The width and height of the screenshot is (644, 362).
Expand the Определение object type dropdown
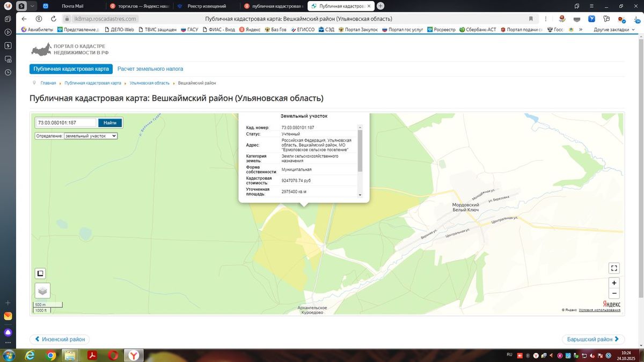pos(90,136)
